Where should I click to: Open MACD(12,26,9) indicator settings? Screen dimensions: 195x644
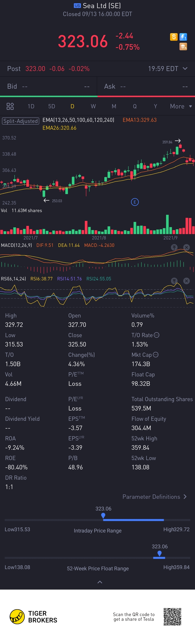16,245
